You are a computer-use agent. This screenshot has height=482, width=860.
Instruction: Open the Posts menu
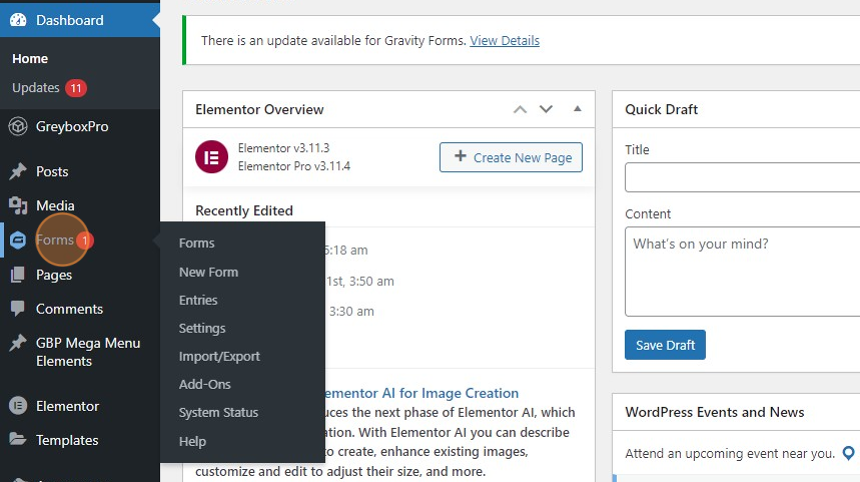[52, 172]
